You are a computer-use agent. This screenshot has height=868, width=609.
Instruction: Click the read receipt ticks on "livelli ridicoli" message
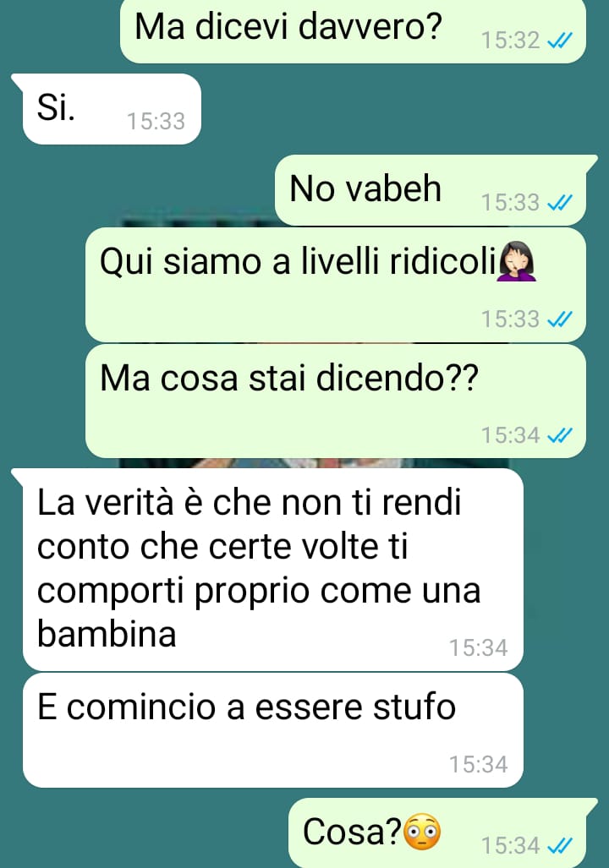coord(560,319)
